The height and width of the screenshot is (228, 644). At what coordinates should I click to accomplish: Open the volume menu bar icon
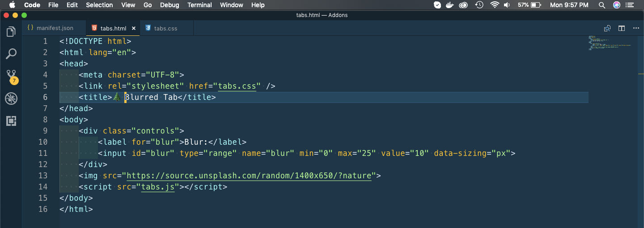507,5
